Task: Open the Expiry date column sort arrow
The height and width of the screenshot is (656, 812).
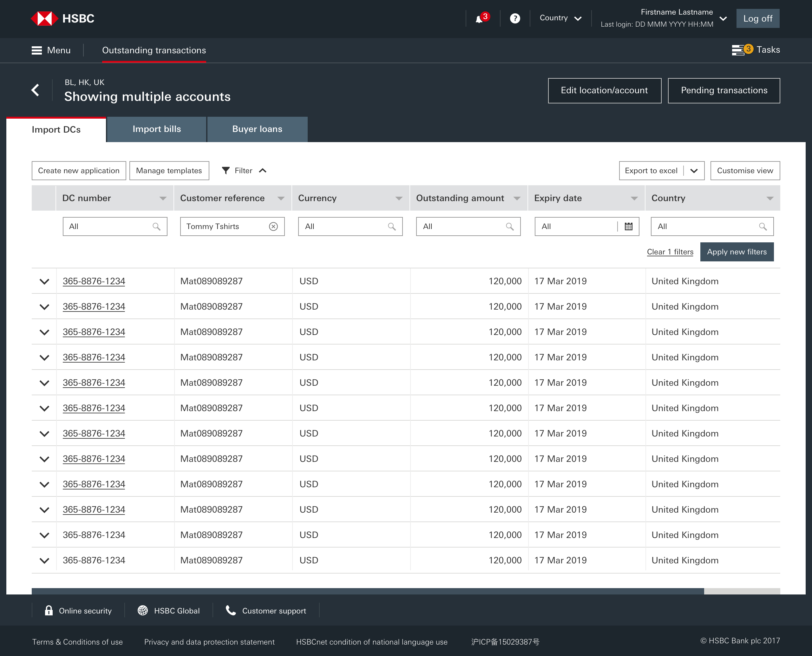Action: [634, 198]
